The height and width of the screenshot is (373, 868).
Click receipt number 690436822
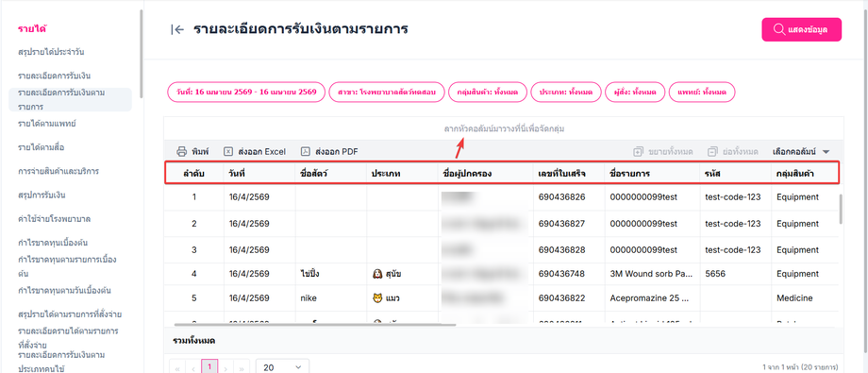coord(562,298)
